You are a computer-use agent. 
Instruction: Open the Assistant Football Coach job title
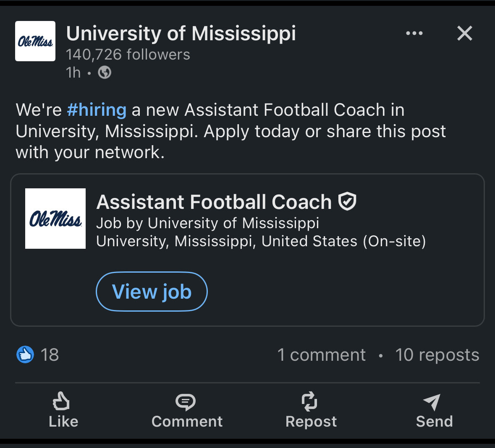pyautogui.click(x=214, y=202)
